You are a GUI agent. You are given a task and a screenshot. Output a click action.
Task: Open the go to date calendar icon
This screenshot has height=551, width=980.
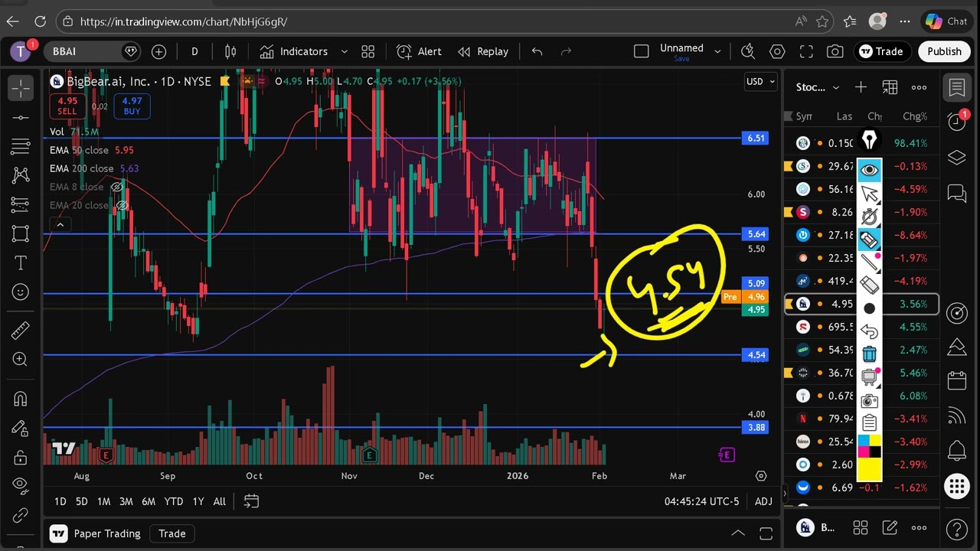click(251, 501)
